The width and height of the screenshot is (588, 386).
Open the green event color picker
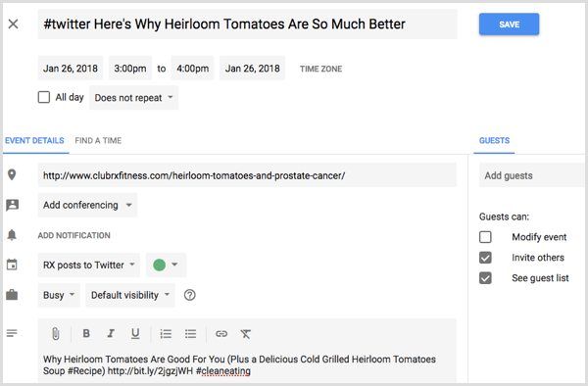click(166, 265)
